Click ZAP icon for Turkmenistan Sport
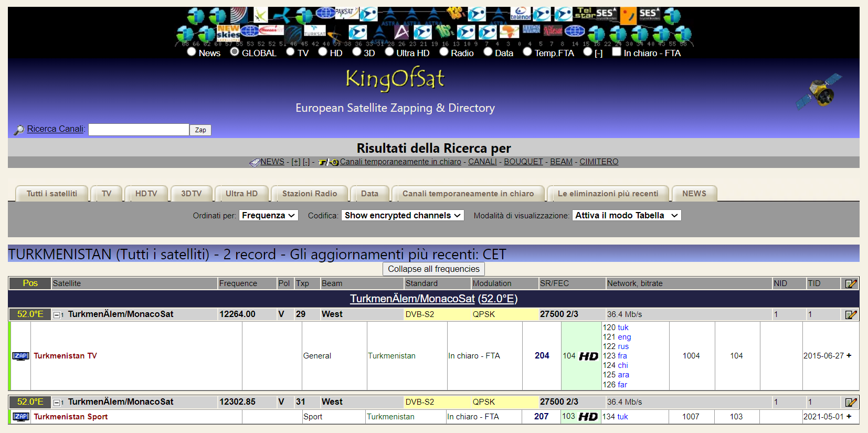Image resolution: width=868 pixels, height=433 pixels. tap(20, 417)
